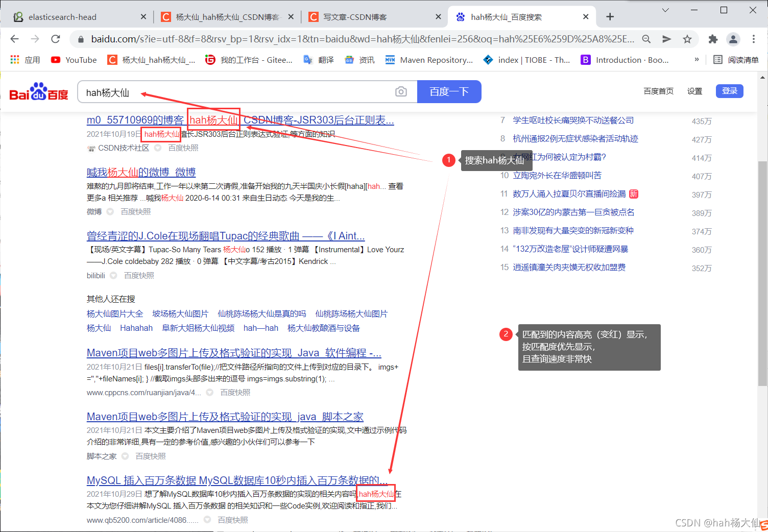This screenshot has width=768, height=532.
Task: Open hot topic 涉案30亿的内蒙古第一巨贪被点名
Action: click(x=573, y=212)
